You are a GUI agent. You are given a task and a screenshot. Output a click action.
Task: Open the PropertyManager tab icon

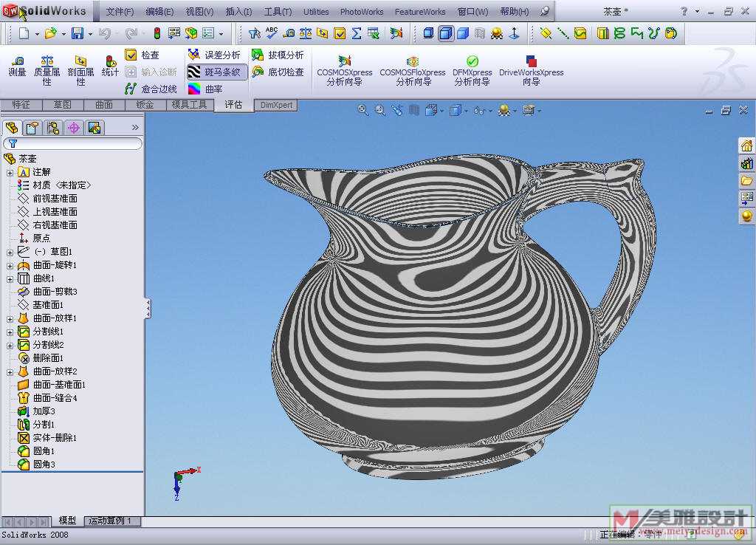coord(32,128)
